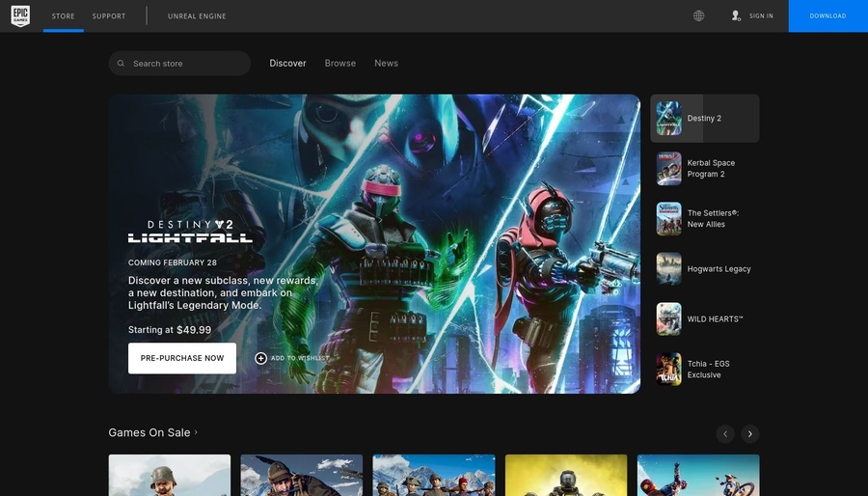The height and width of the screenshot is (496, 868).
Task: Select Kerbal Space Program 2 thumbnail
Action: [x=669, y=168]
